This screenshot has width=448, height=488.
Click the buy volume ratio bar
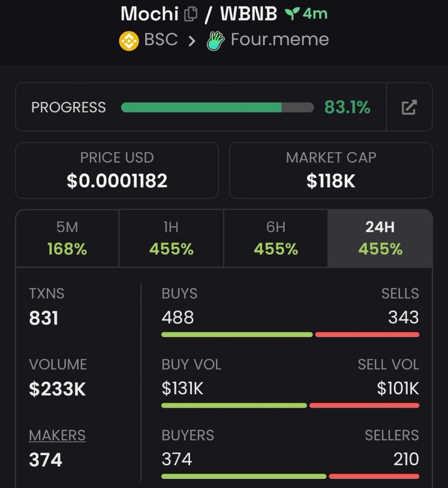click(290, 405)
